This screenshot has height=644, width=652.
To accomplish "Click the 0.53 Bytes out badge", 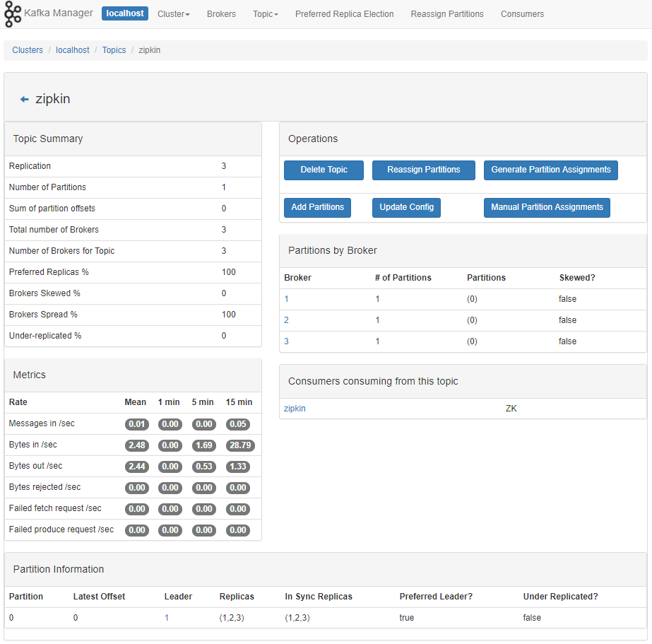I will point(204,467).
